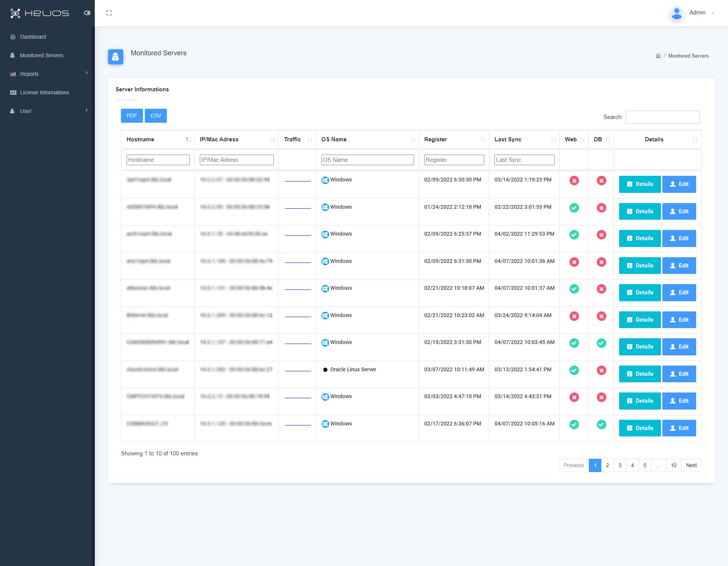Click the Admin avatar icon
Image resolution: width=728 pixels, height=566 pixels.
pyautogui.click(x=676, y=13)
